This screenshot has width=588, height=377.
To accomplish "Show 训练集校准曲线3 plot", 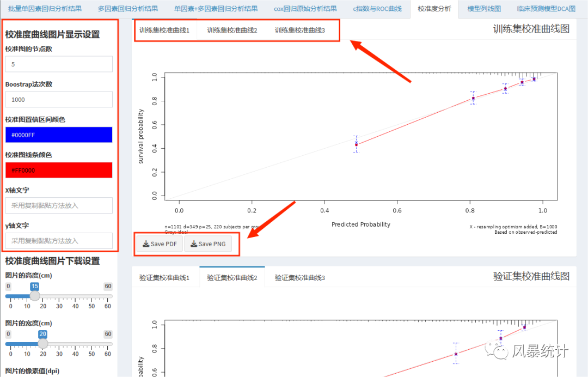I will [x=299, y=30].
